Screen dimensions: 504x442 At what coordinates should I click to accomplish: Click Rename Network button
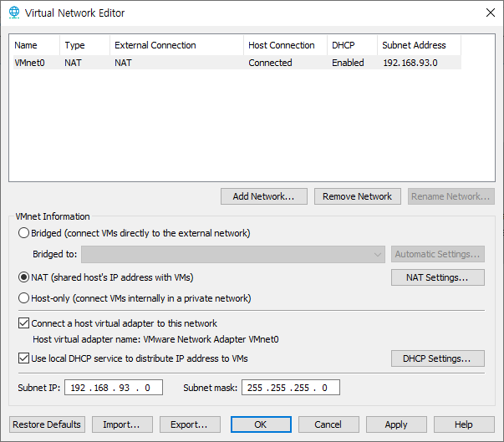coord(451,196)
